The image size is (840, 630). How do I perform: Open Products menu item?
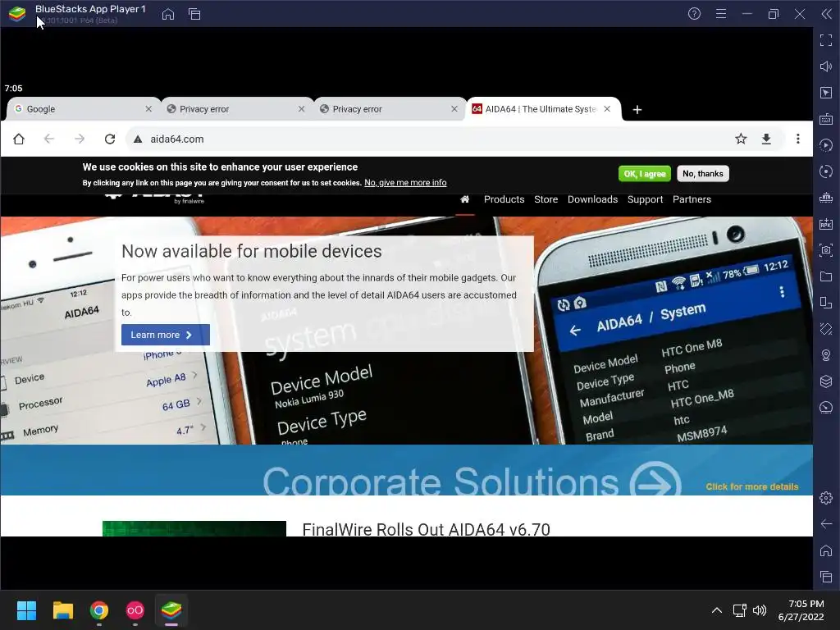pyautogui.click(x=504, y=199)
